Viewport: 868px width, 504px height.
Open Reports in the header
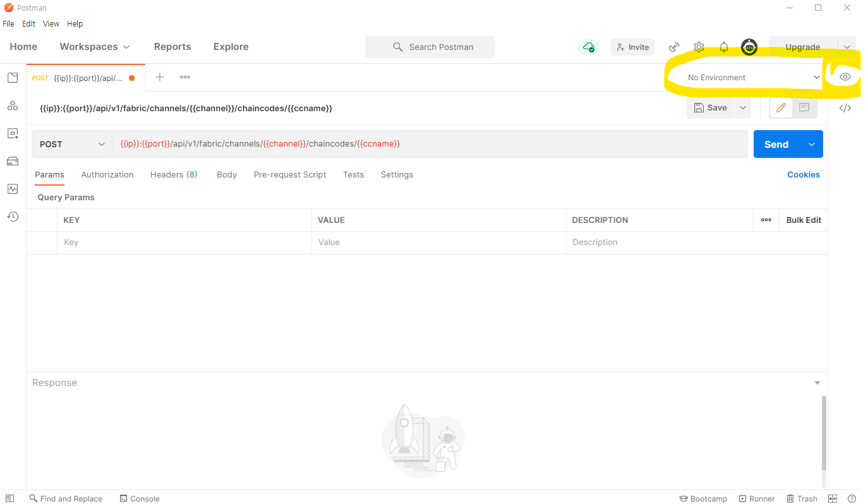tap(172, 47)
